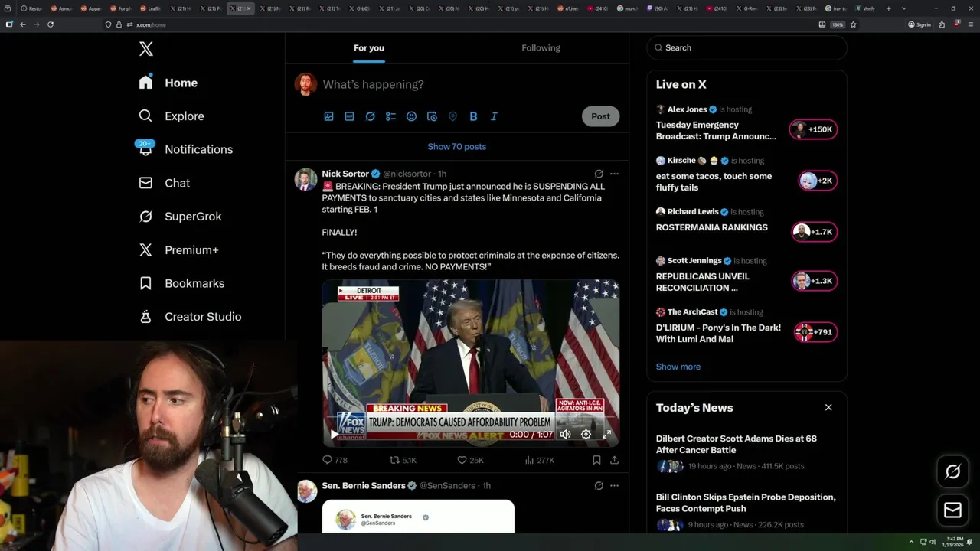
Task: Open Bookmarks in the sidebar
Action: pyautogui.click(x=181, y=283)
